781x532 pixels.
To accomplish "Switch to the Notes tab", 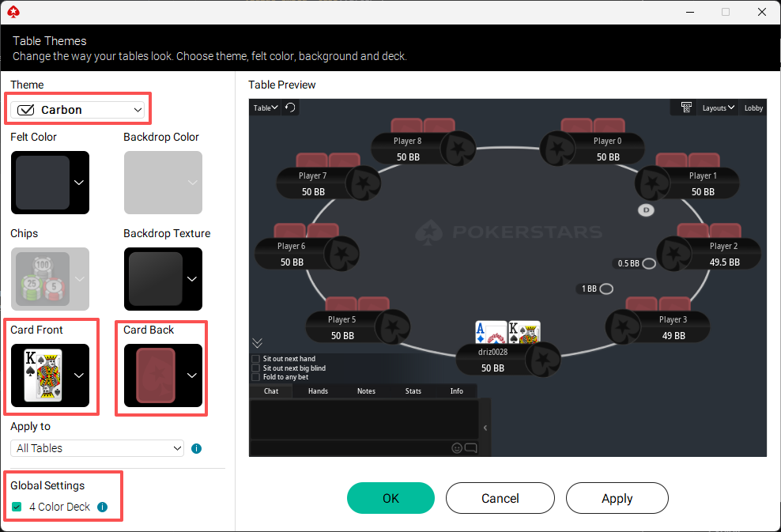I will (366, 391).
